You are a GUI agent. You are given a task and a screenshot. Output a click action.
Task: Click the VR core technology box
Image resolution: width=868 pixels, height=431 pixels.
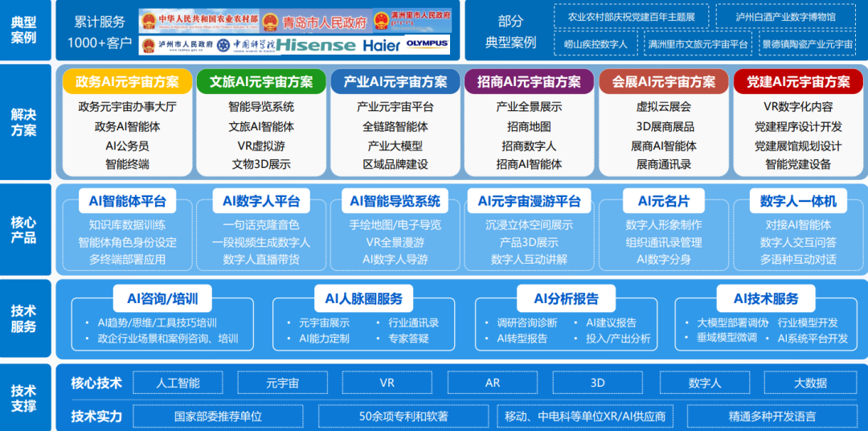click(x=387, y=383)
